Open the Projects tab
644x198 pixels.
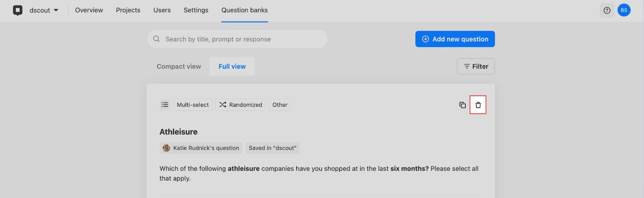pos(128,10)
